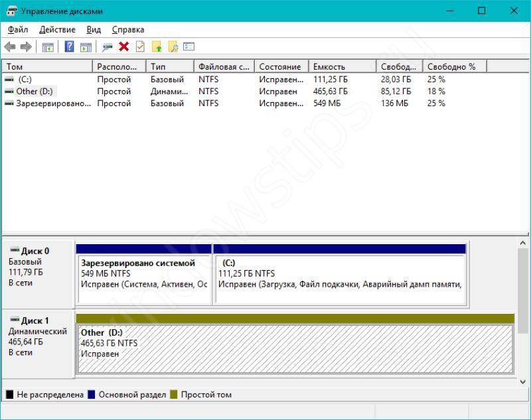The height and width of the screenshot is (420, 531).
Task: Click the blue Основной раздел legend swatch
Action: pos(92,394)
